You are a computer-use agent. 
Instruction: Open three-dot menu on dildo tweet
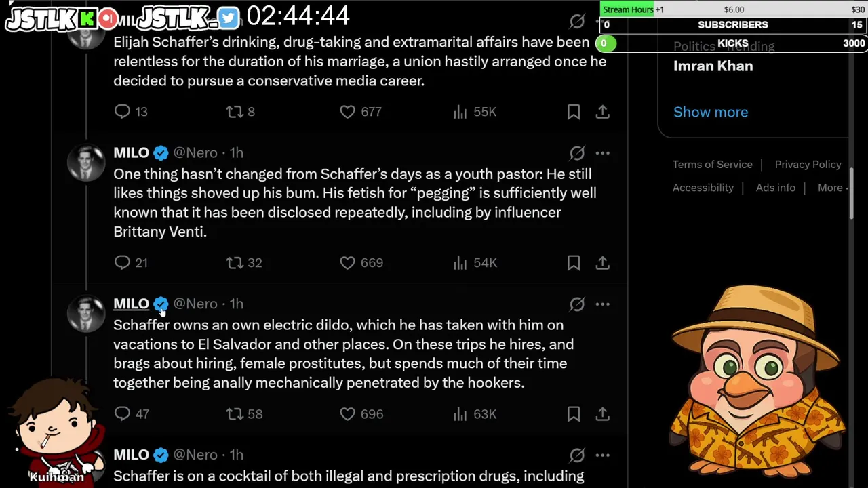602,304
